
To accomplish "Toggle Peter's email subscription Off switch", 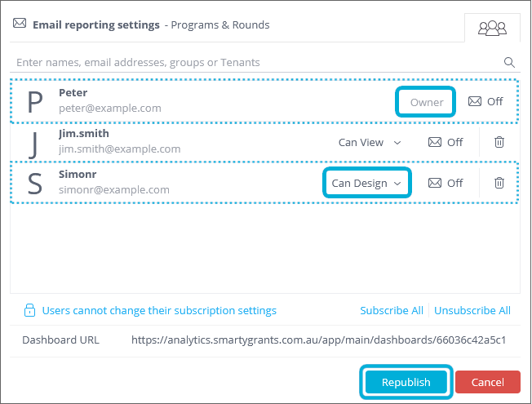I will click(485, 102).
